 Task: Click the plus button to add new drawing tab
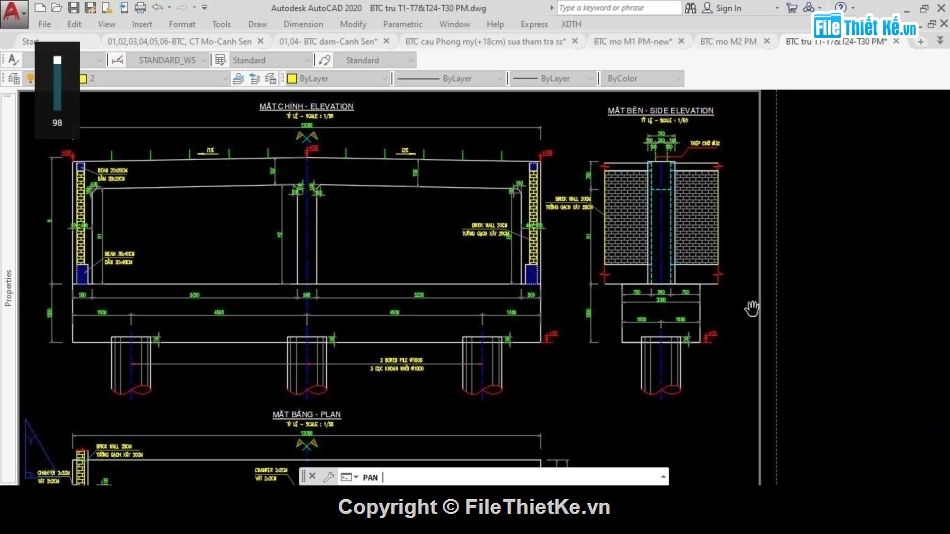point(920,42)
